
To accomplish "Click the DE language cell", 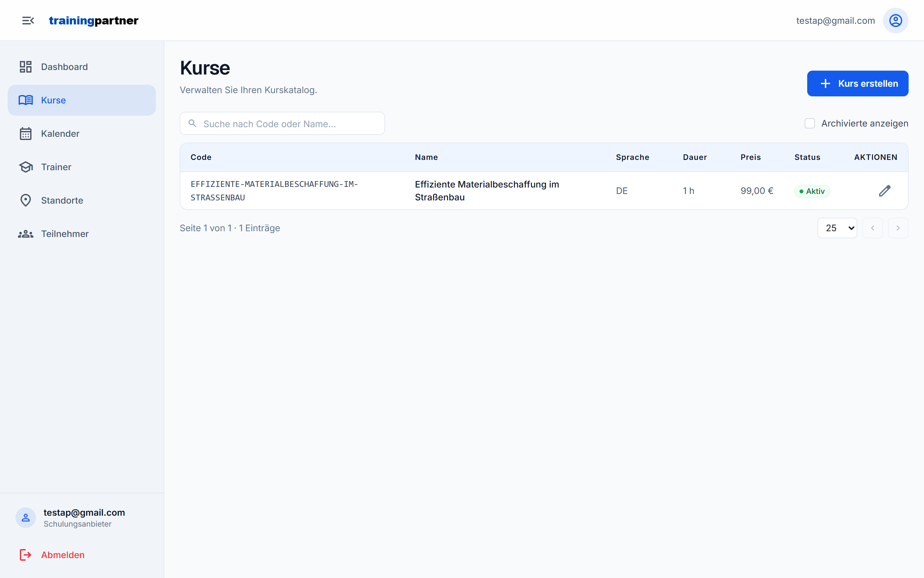I will (621, 191).
